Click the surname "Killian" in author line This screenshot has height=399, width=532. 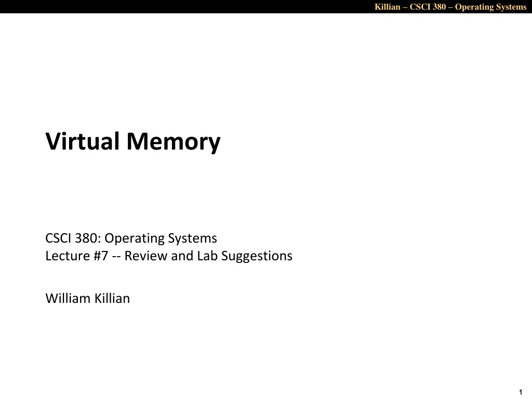pos(111,298)
